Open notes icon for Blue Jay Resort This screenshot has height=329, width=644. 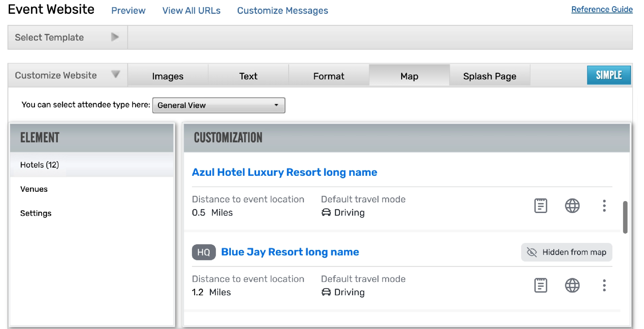(x=541, y=285)
